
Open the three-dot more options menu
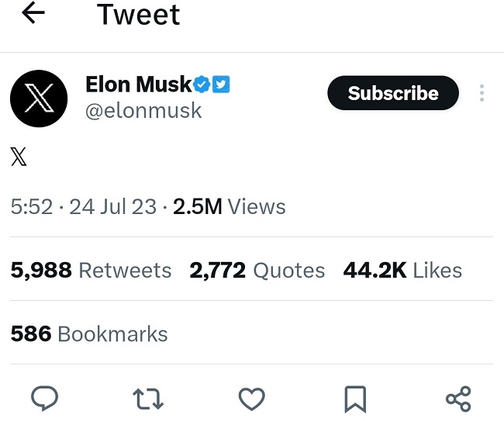click(482, 94)
